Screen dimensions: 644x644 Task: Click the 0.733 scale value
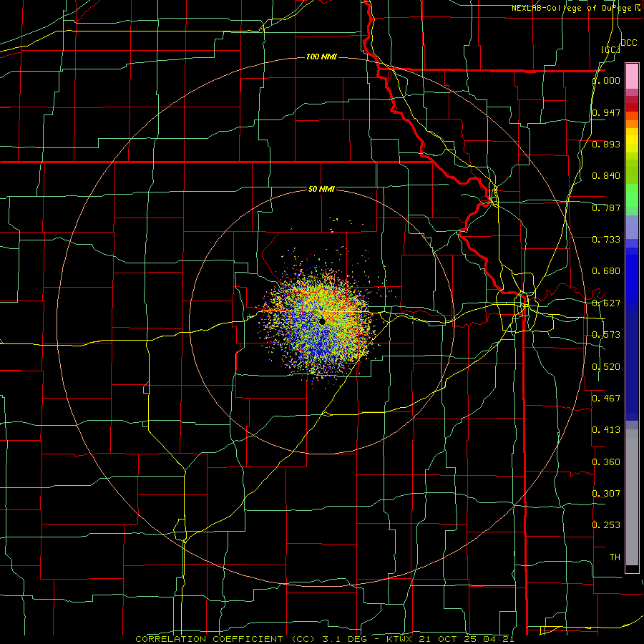pyautogui.click(x=606, y=240)
